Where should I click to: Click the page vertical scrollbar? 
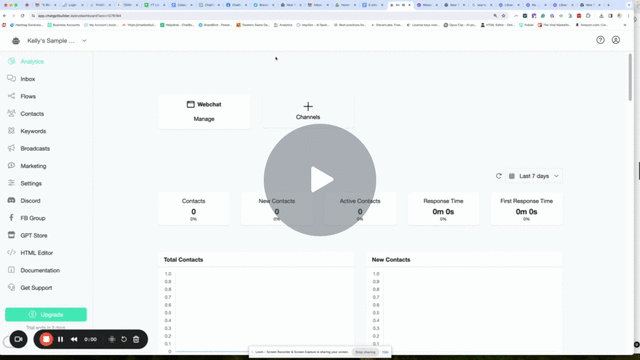(x=630, y=78)
